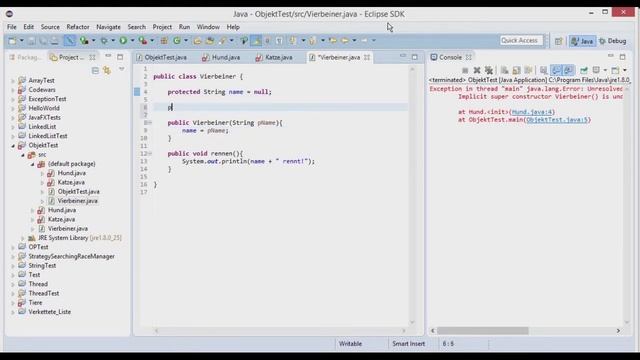Screen dimensions: 640x360
Task: Select the StrategySearchingRaceManager project
Action: point(71,256)
